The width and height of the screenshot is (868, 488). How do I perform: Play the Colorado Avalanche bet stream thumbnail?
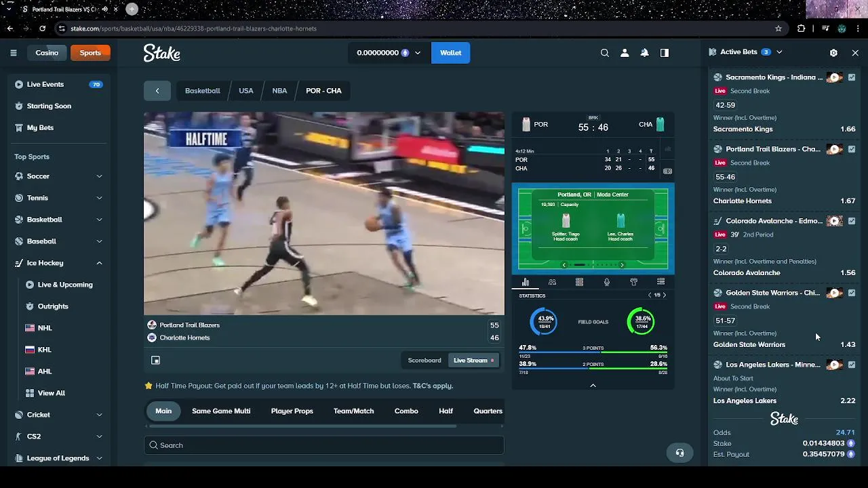(835, 221)
